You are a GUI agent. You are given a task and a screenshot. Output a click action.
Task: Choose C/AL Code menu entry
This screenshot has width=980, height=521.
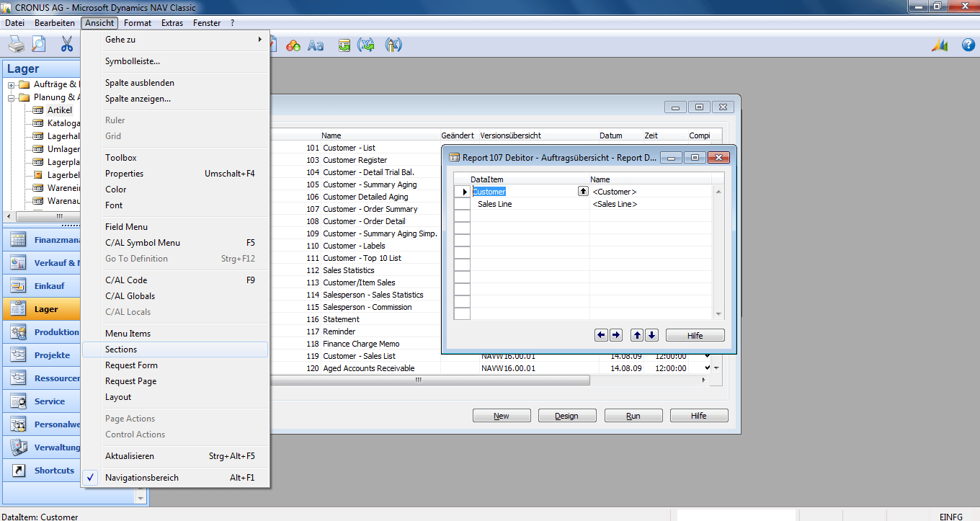pyautogui.click(x=177, y=280)
